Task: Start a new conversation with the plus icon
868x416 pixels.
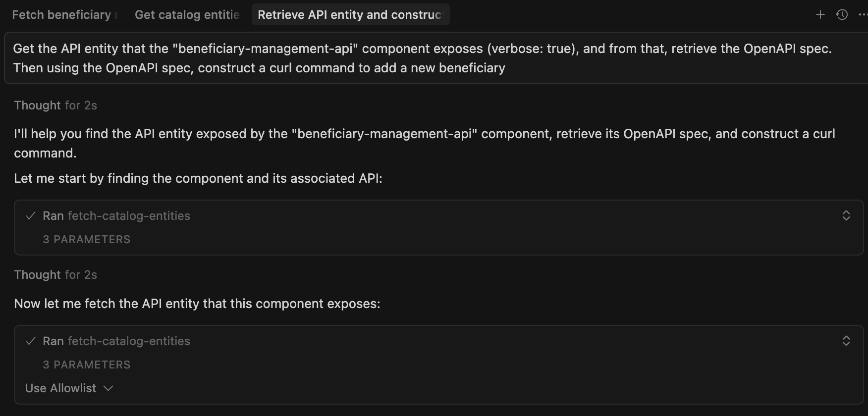Action: point(820,14)
